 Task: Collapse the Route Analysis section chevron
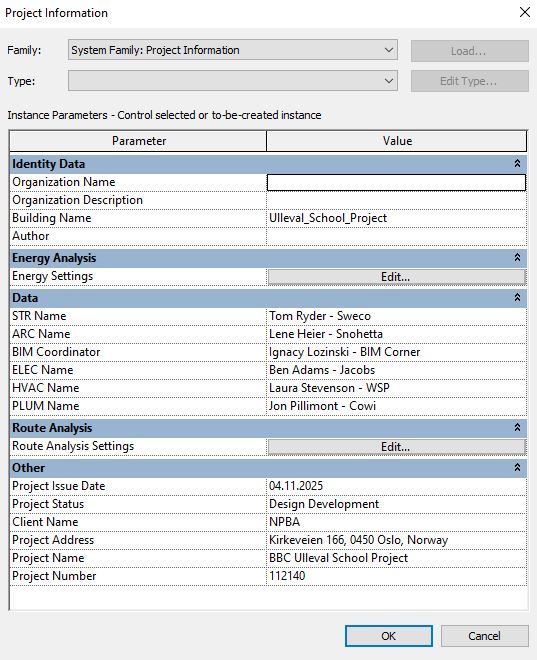(517, 428)
